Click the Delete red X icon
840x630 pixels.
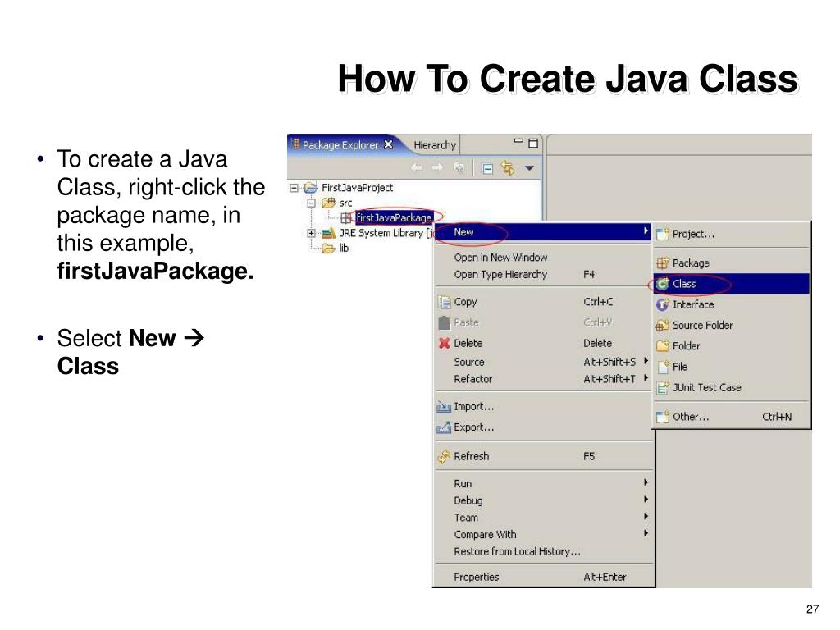pyautogui.click(x=444, y=343)
